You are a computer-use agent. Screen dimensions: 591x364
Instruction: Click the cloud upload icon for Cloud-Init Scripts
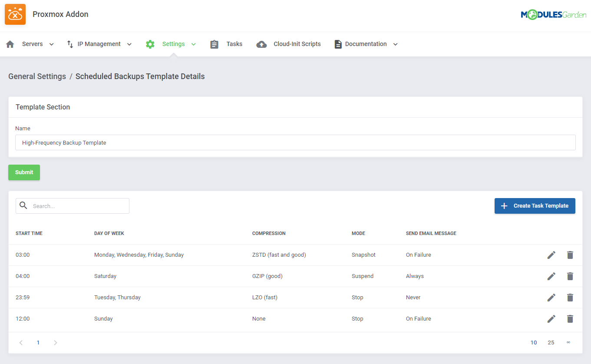click(x=261, y=44)
